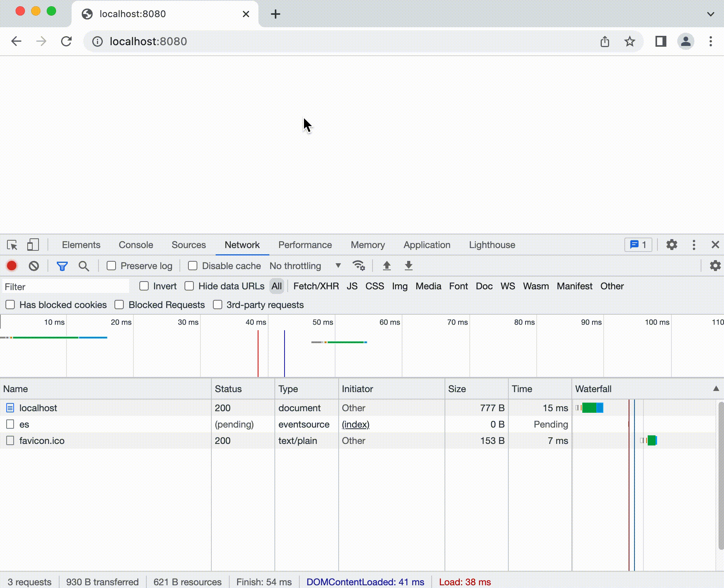Filter requests by CSS
The height and width of the screenshot is (588, 724).
(x=374, y=286)
